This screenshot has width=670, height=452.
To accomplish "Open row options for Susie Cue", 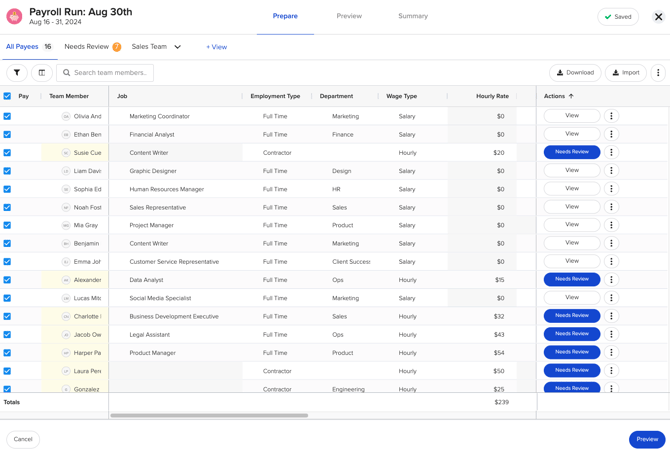I will pos(611,153).
